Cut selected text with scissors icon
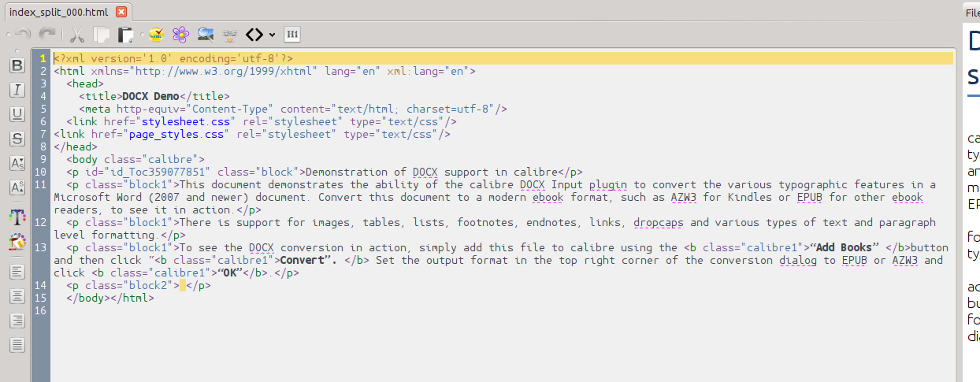The height and width of the screenshot is (382, 980). [76, 35]
